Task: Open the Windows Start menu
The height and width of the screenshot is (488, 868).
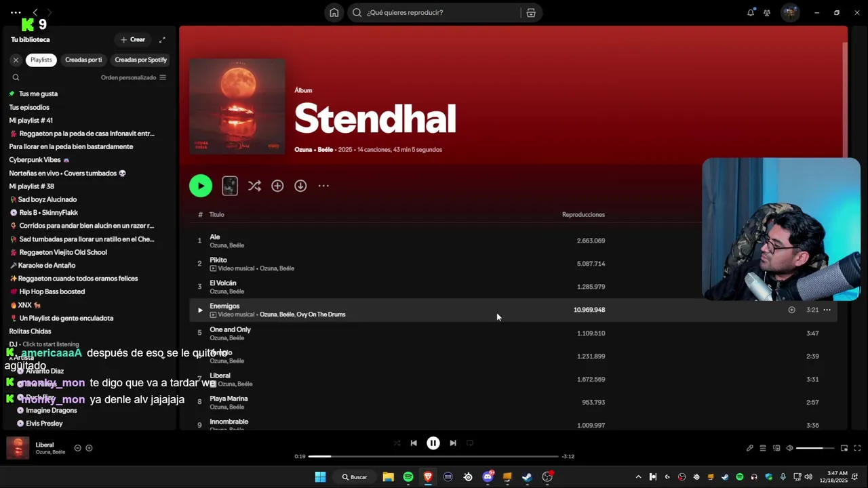Action: (320, 476)
